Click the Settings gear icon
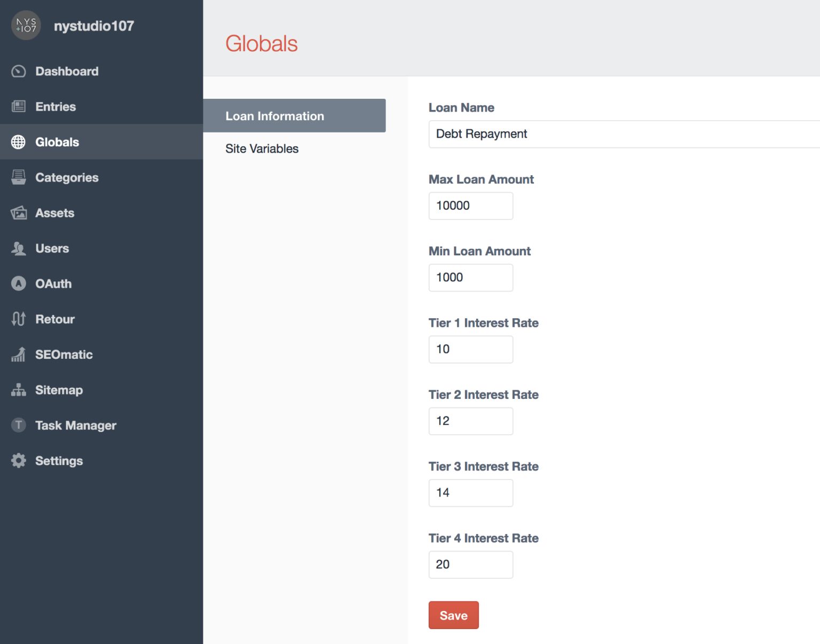 pyautogui.click(x=19, y=460)
